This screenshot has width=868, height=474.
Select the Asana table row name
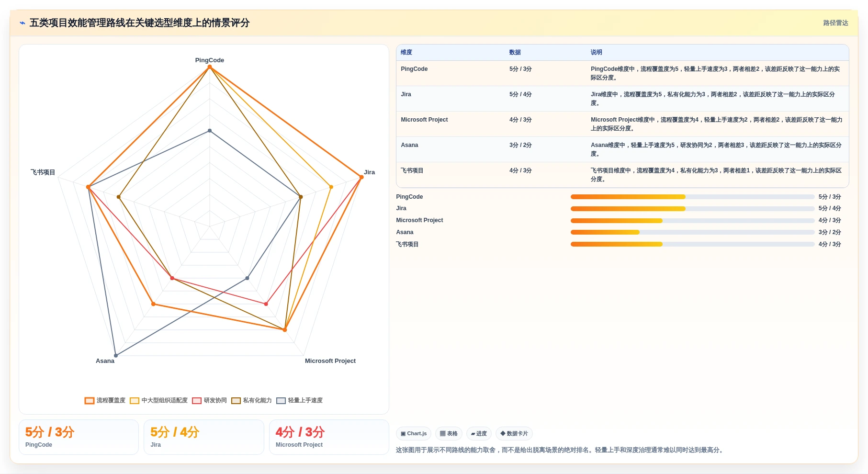point(409,145)
